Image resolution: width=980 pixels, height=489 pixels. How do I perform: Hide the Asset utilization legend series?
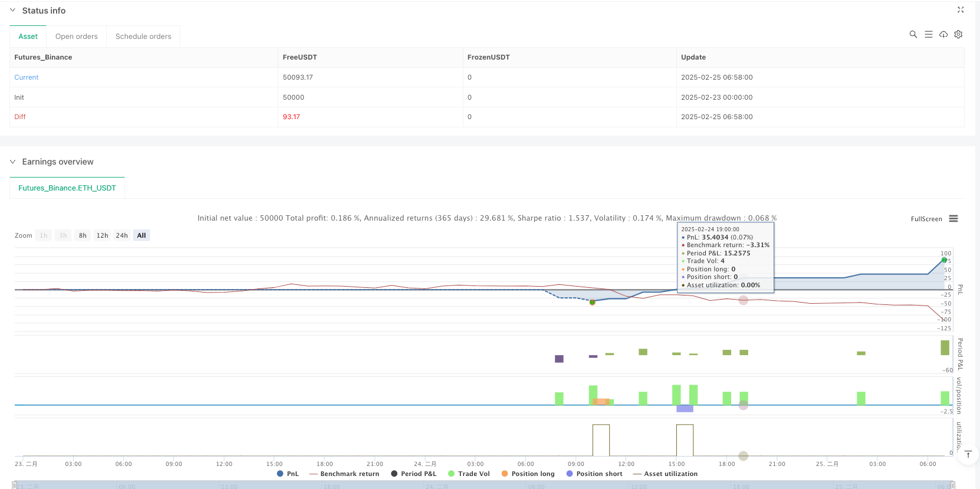point(665,474)
